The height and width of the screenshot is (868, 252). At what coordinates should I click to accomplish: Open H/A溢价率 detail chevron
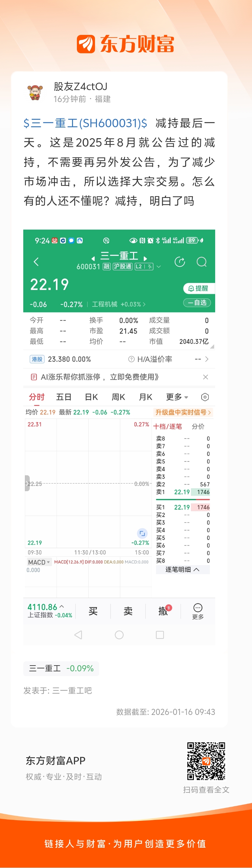coord(207,359)
